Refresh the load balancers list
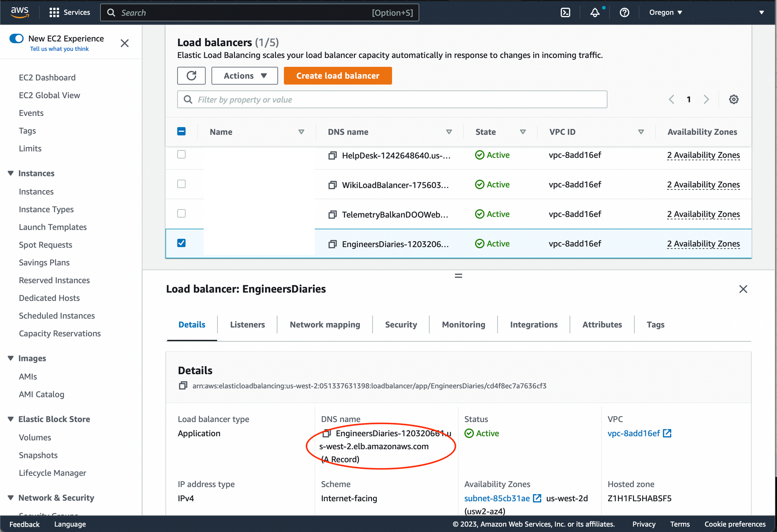The height and width of the screenshot is (532, 777). pos(191,75)
